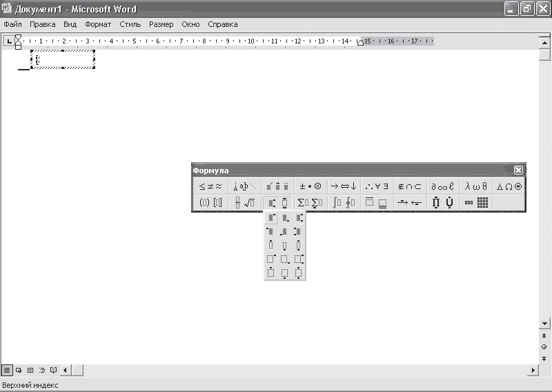Open the Справка menu

(x=222, y=24)
